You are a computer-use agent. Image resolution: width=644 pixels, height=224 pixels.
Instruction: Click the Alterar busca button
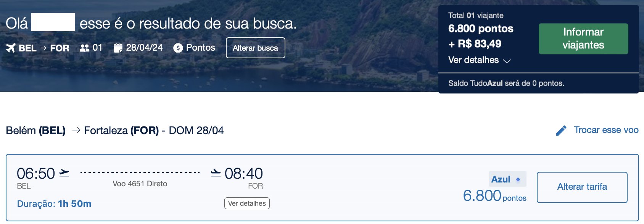tap(256, 48)
